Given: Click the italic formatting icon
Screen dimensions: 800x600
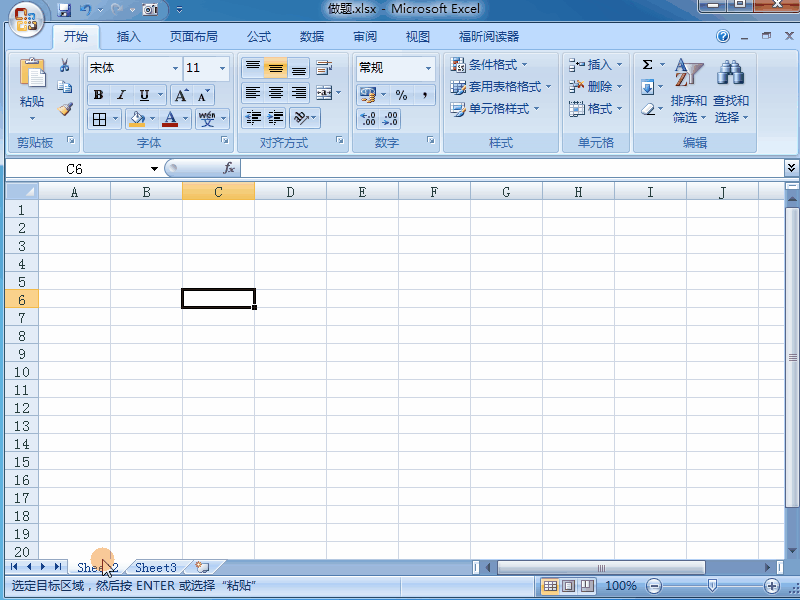Looking at the screenshot, I should (x=120, y=95).
